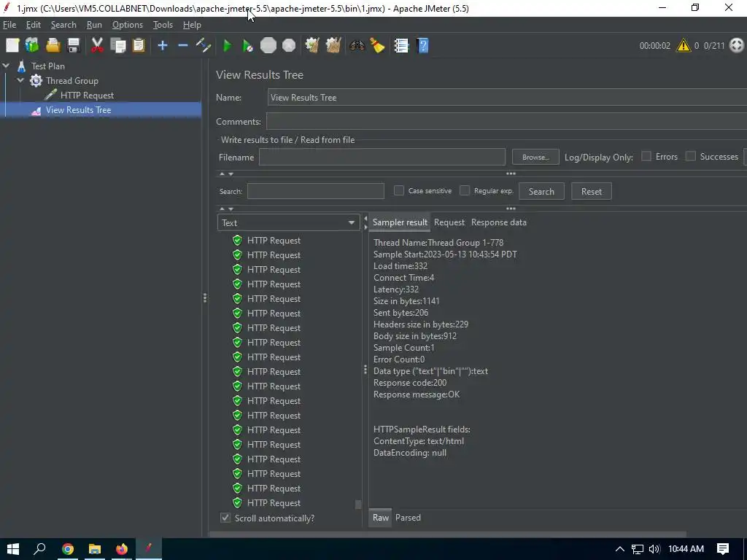Tick the Successes checkbox
The height and width of the screenshot is (560, 747).
pyautogui.click(x=690, y=156)
